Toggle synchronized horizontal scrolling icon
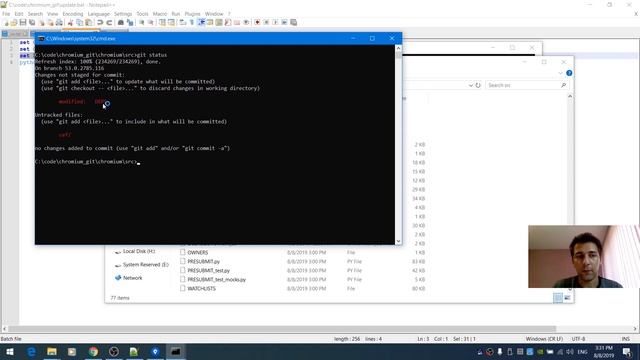Screen dimensions: 640x360 (x=171, y=22)
